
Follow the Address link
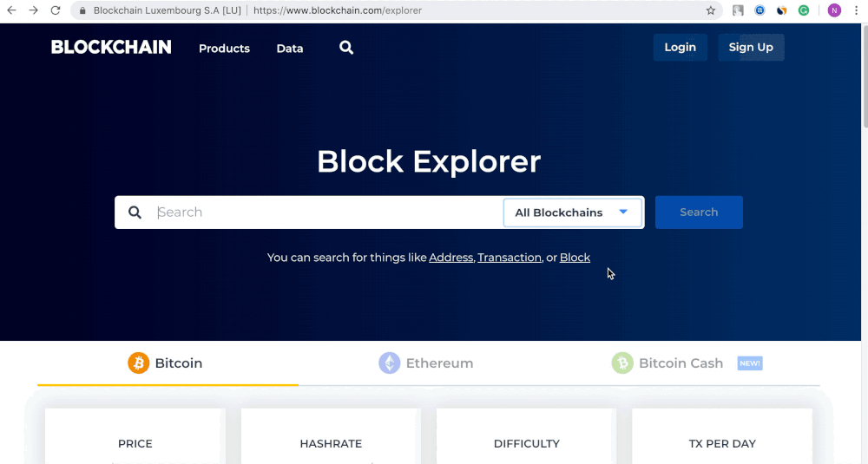click(450, 258)
